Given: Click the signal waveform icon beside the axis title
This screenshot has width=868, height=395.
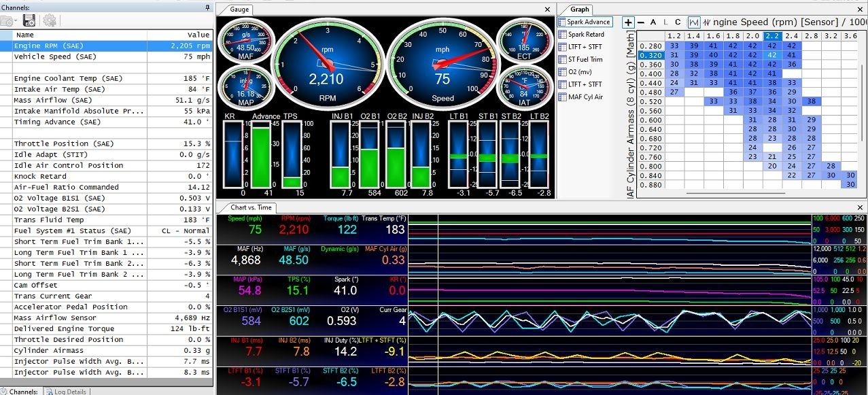Looking at the screenshot, I should 706,22.
